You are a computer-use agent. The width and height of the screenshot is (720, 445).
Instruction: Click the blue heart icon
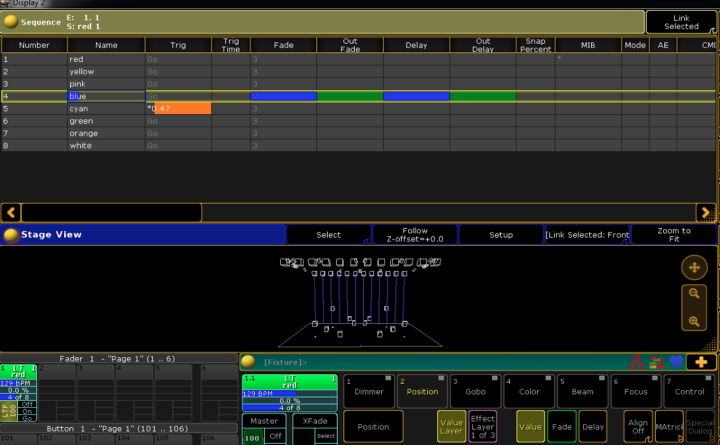click(676, 362)
